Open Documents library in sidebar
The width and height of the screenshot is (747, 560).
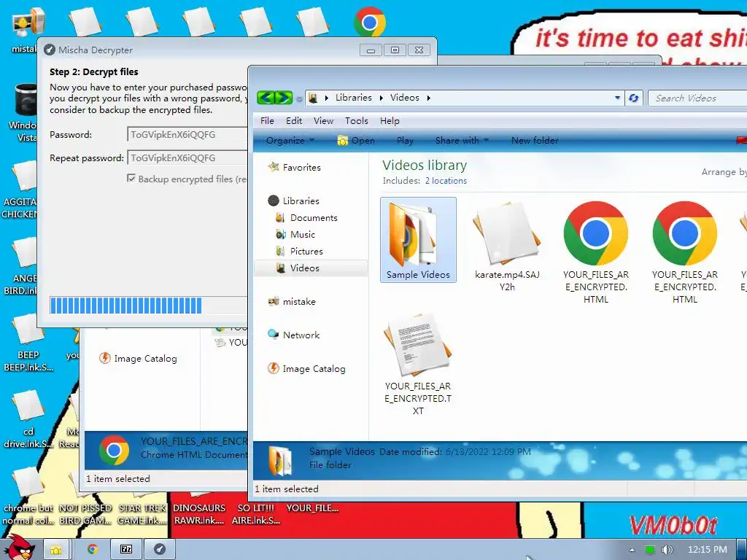click(x=307, y=217)
